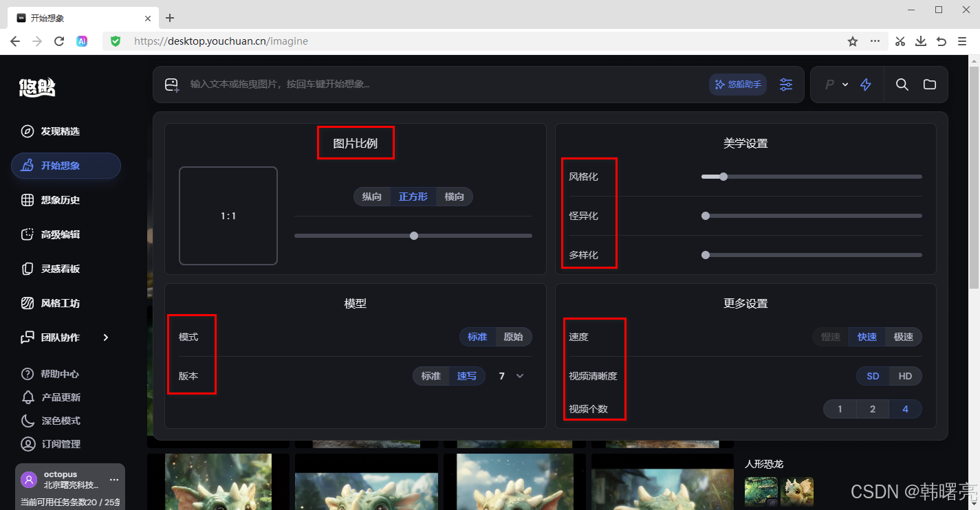The width and height of the screenshot is (980, 510).
Task: Click the browser address bar URL
Action: point(221,41)
